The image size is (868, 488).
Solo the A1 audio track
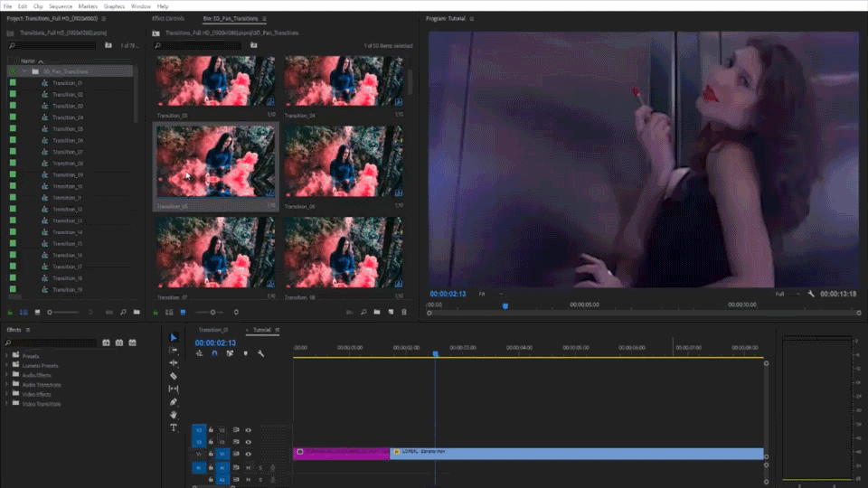coord(260,468)
